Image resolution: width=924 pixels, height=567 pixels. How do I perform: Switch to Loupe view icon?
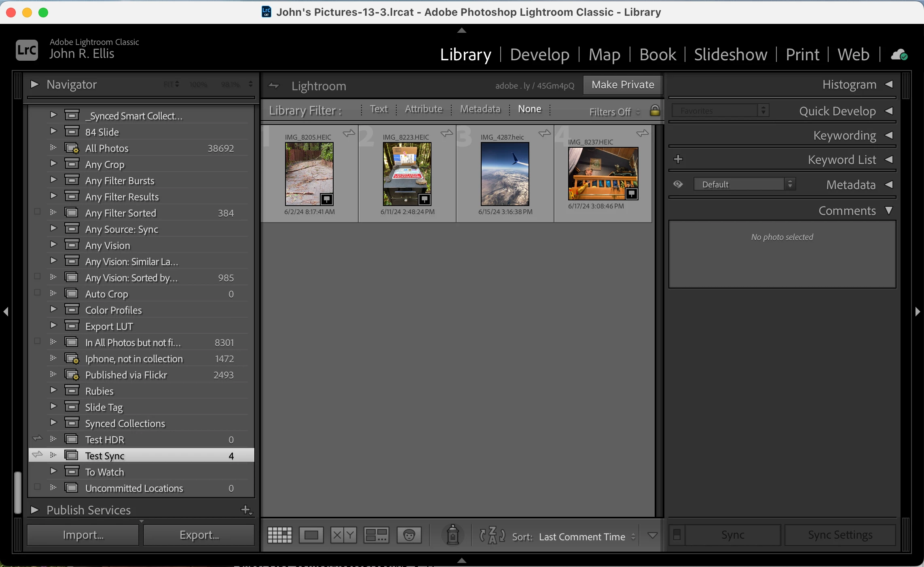click(311, 535)
